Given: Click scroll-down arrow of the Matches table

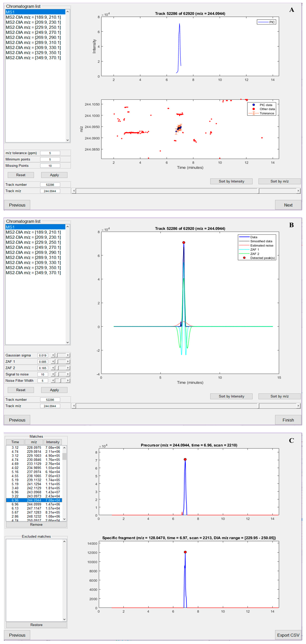Looking at the screenshot, I should pyautogui.click(x=64, y=519).
